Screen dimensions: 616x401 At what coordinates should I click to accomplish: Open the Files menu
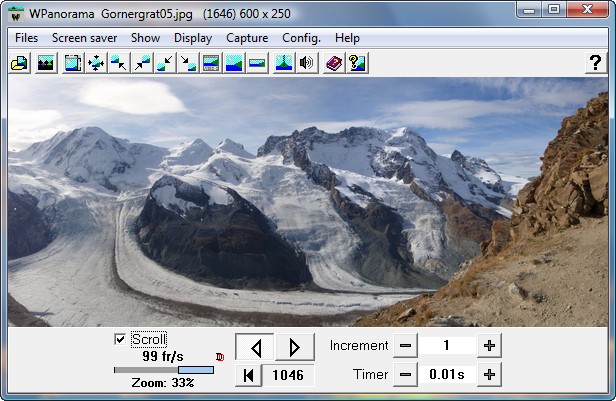(27, 38)
